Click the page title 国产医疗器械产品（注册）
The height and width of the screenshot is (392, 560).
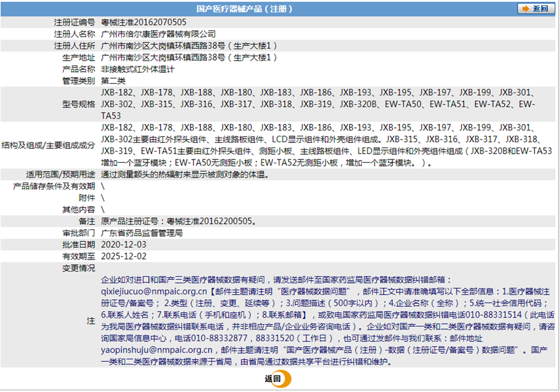(x=244, y=9)
